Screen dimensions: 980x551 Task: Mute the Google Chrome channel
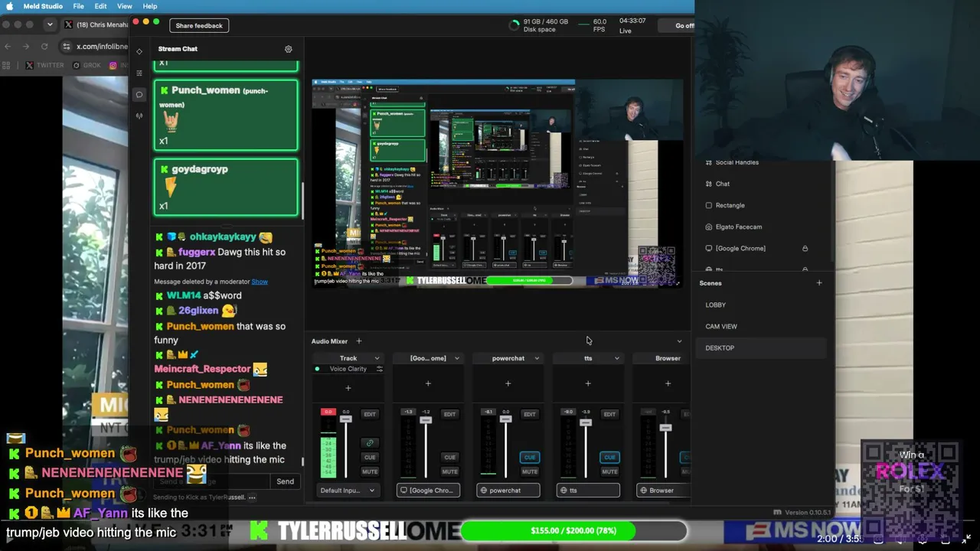tap(449, 471)
